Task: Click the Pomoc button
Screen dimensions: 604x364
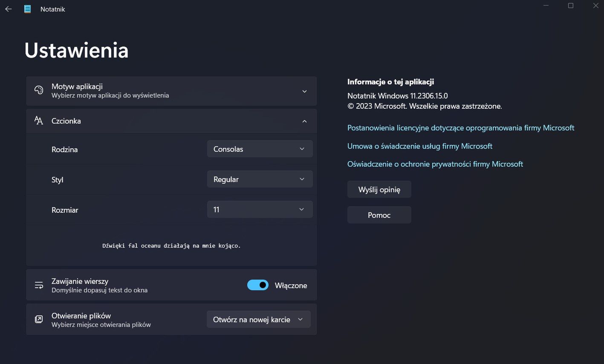Action: coord(379,215)
